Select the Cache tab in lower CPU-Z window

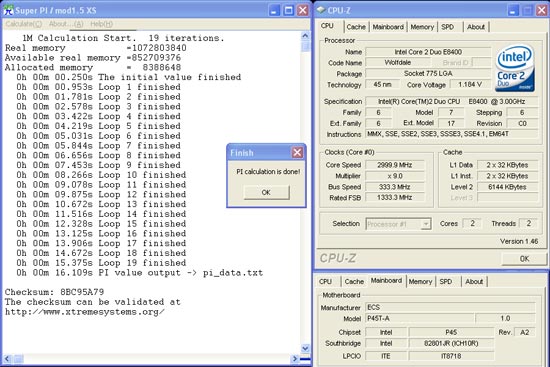(354, 281)
